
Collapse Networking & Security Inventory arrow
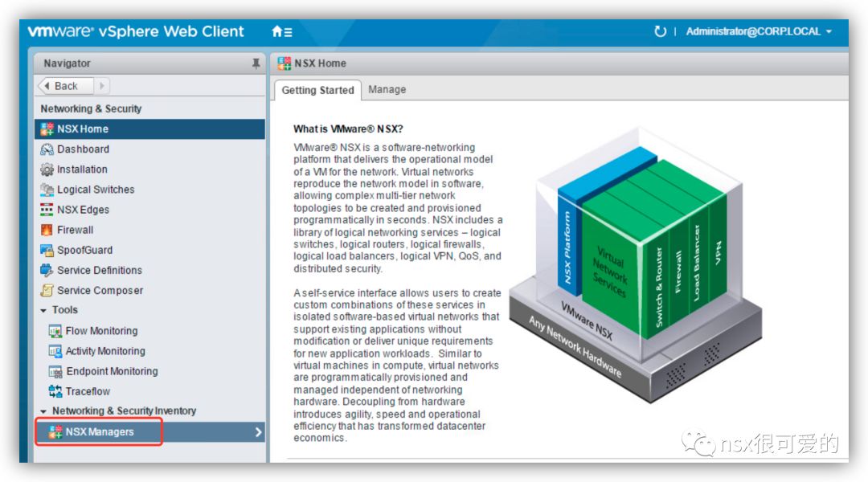[x=43, y=411]
